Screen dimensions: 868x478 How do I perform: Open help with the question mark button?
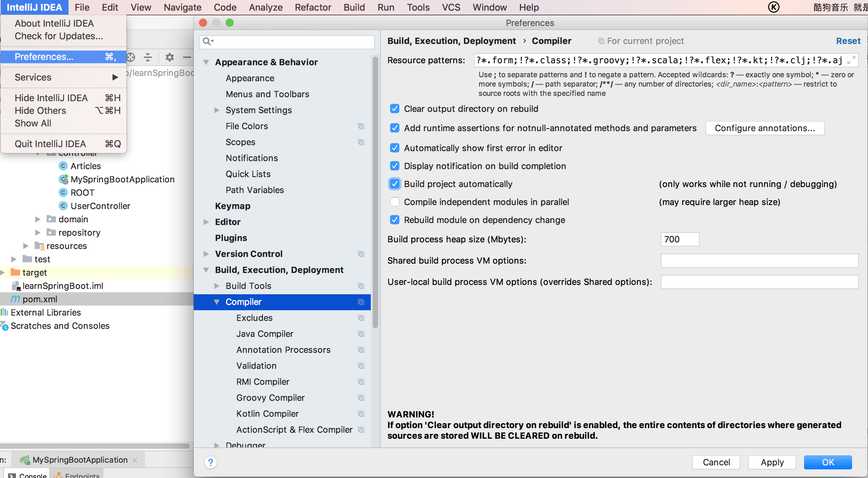coord(211,462)
